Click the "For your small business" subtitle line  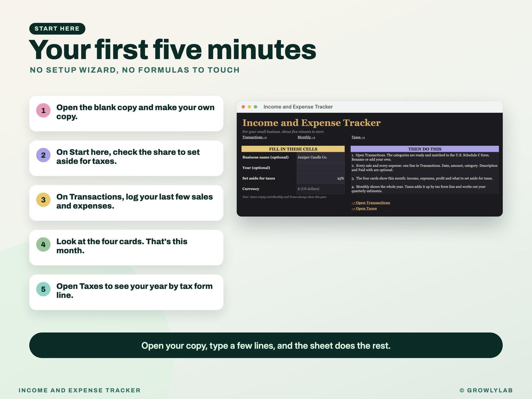(283, 132)
